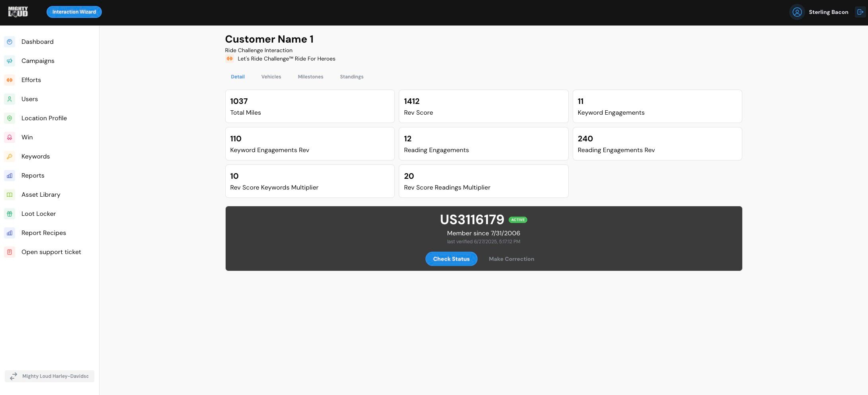This screenshot has height=395, width=868.
Task: Open the Standings tab
Action: coord(351,77)
